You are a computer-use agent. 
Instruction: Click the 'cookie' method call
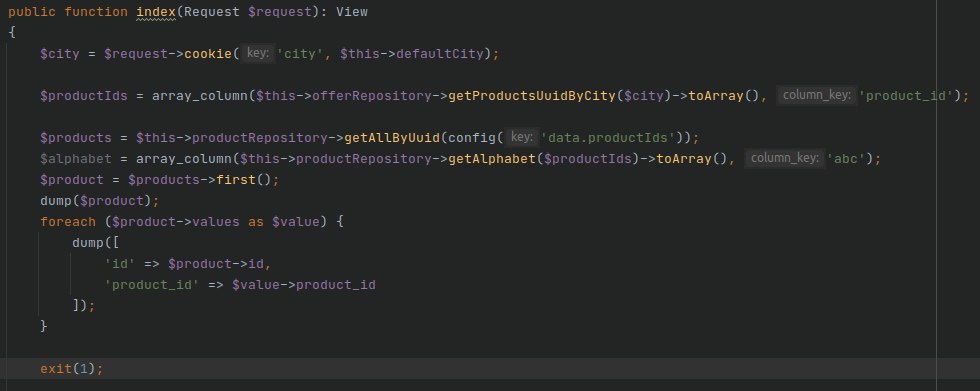[208, 54]
